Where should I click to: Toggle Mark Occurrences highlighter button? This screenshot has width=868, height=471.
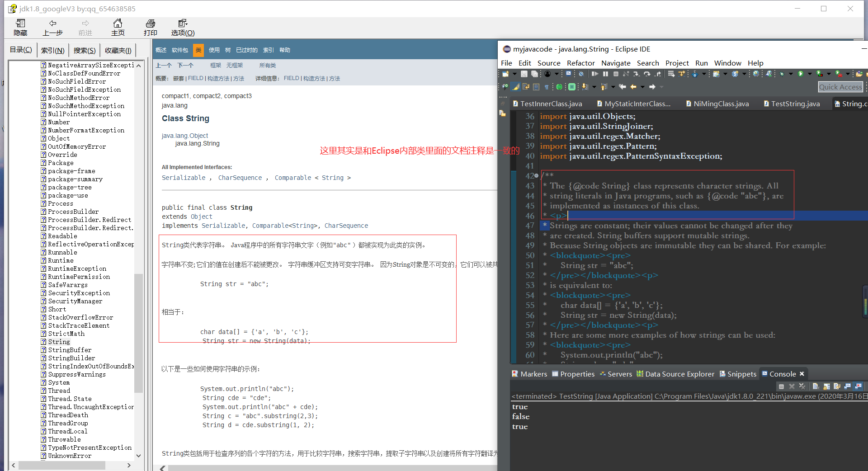coord(515,87)
